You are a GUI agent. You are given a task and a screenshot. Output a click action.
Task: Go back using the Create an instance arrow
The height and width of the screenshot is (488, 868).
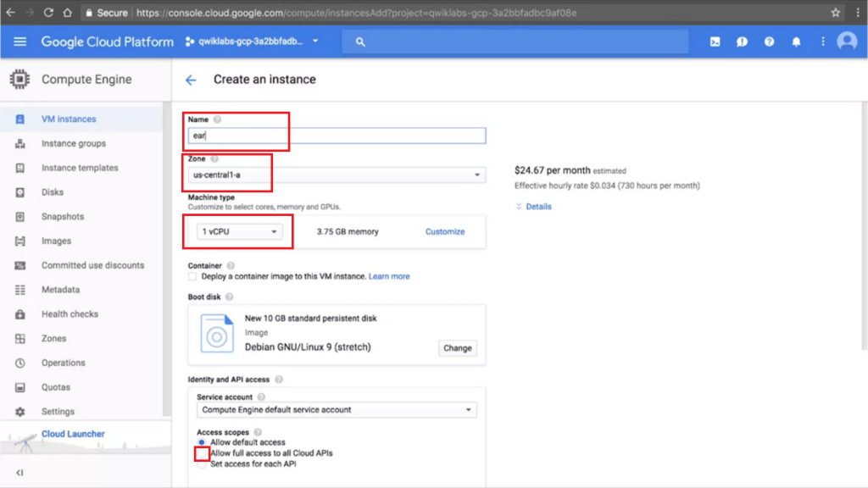pos(191,80)
